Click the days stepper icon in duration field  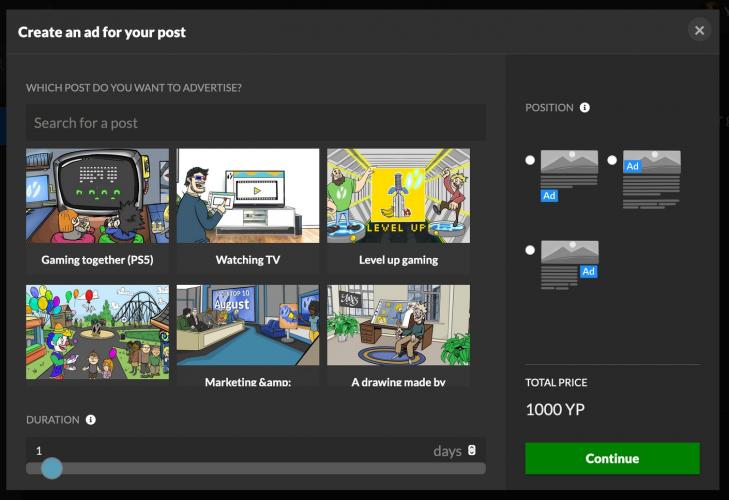(471, 450)
